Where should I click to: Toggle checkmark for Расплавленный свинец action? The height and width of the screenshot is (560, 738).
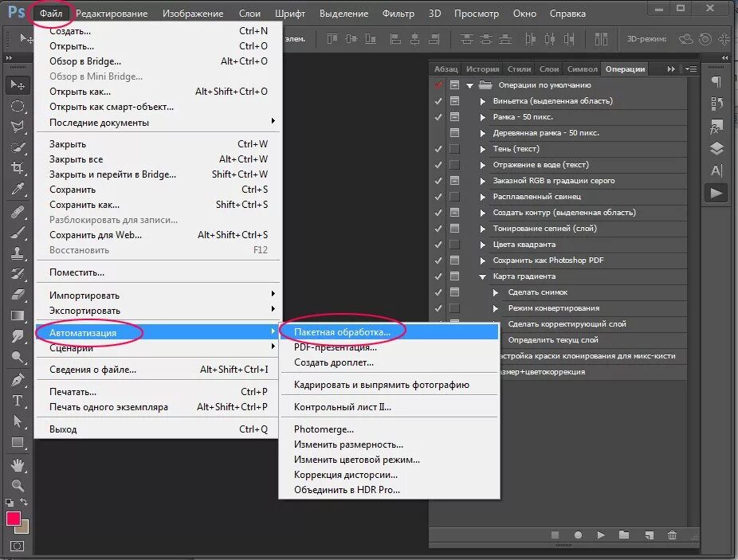tap(438, 197)
